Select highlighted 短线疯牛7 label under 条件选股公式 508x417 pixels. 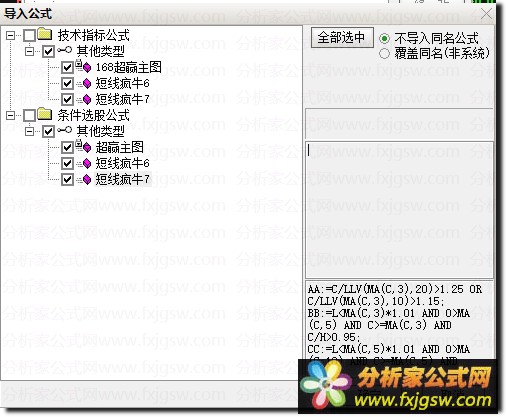[123, 179]
